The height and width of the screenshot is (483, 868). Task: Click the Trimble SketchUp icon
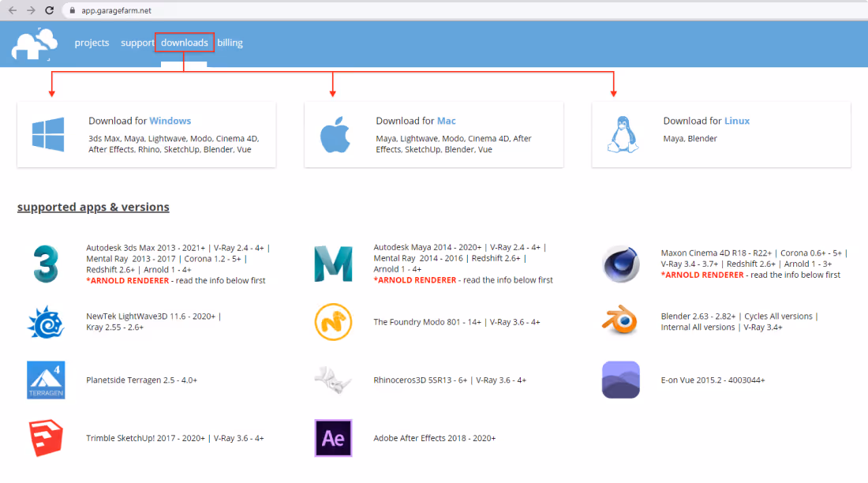tap(46, 438)
